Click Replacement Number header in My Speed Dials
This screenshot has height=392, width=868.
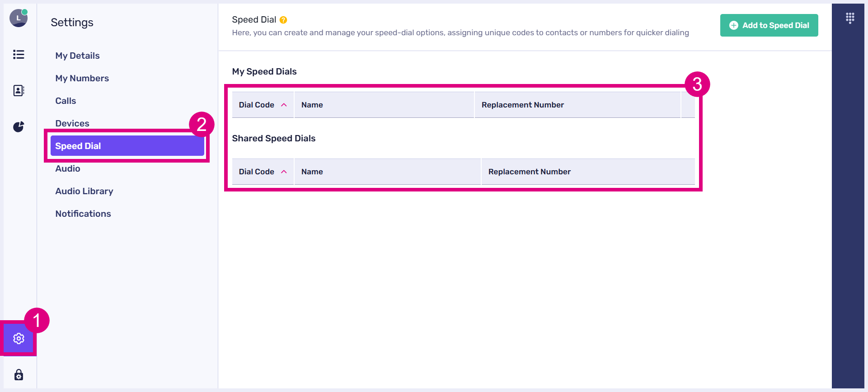523,105
